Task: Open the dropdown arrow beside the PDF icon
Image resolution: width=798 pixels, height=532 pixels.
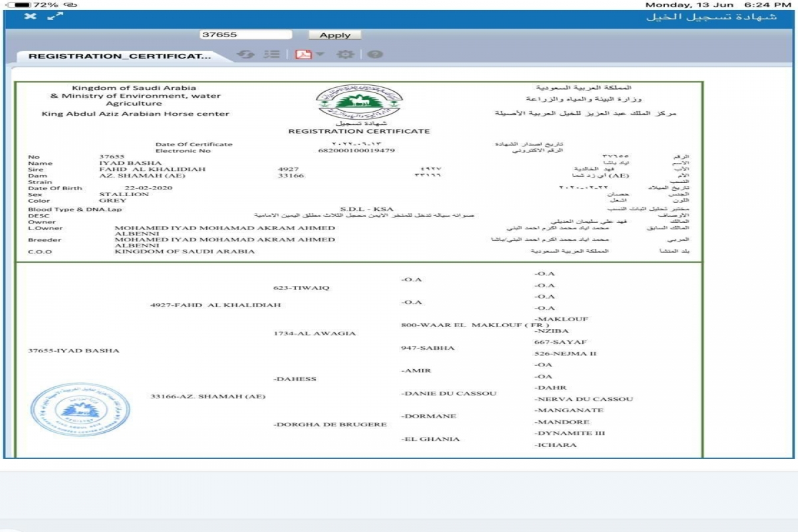Action: [x=320, y=55]
